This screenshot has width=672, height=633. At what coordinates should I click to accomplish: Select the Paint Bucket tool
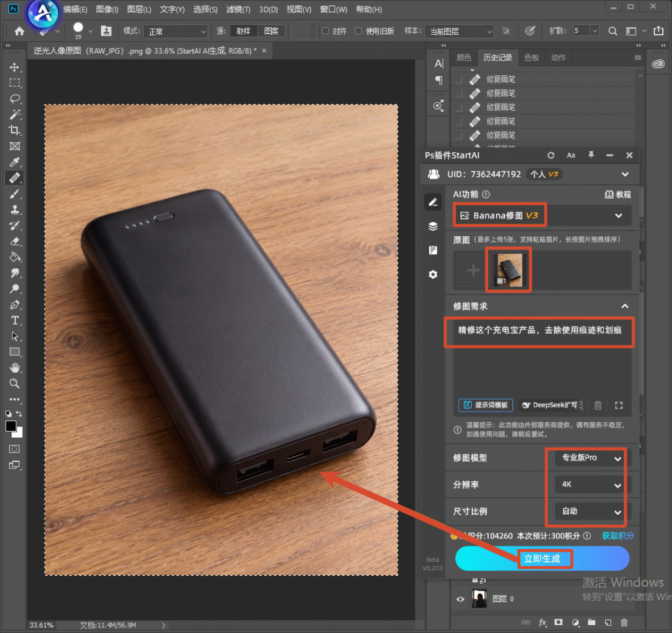tap(14, 257)
